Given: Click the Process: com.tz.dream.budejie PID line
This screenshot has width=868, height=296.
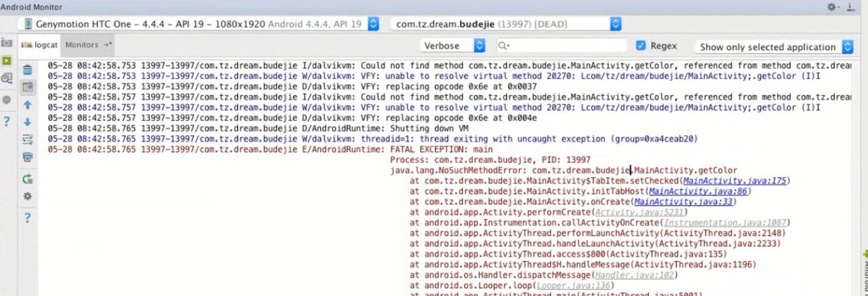Looking at the screenshot, I should (490, 160).
